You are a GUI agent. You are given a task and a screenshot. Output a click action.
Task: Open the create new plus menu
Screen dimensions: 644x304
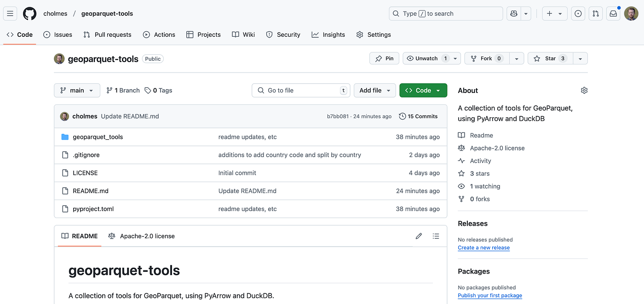[554, 14]
